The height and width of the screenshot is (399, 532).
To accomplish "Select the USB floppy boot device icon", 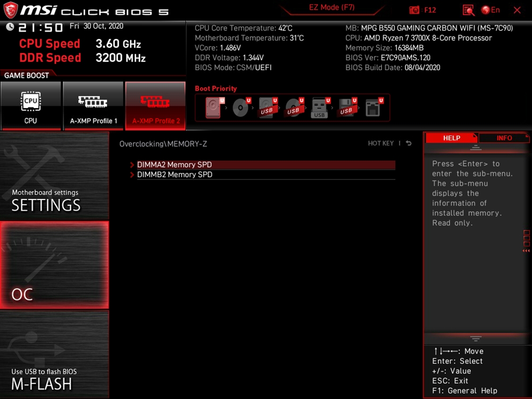I will pos(347,107).
